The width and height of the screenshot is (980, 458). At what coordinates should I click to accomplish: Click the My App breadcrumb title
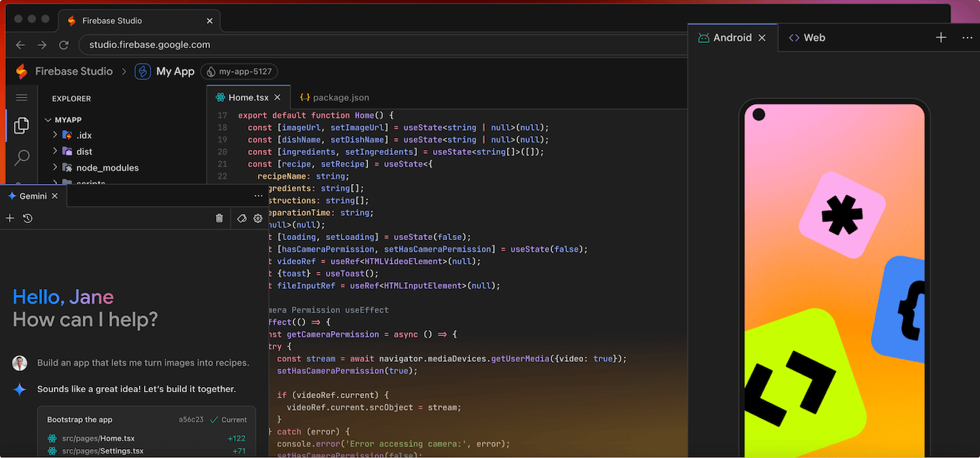[x=175, y=72]
